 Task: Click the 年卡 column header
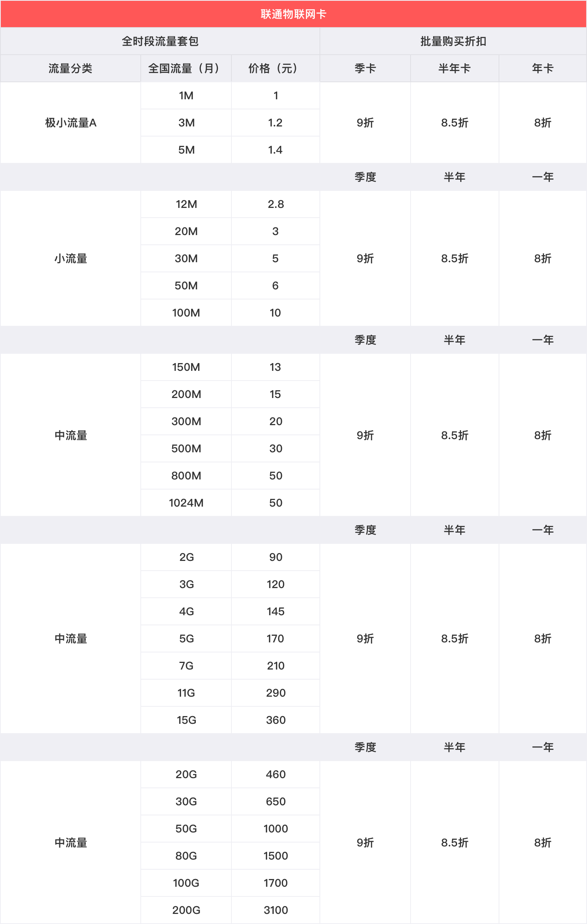542,69
